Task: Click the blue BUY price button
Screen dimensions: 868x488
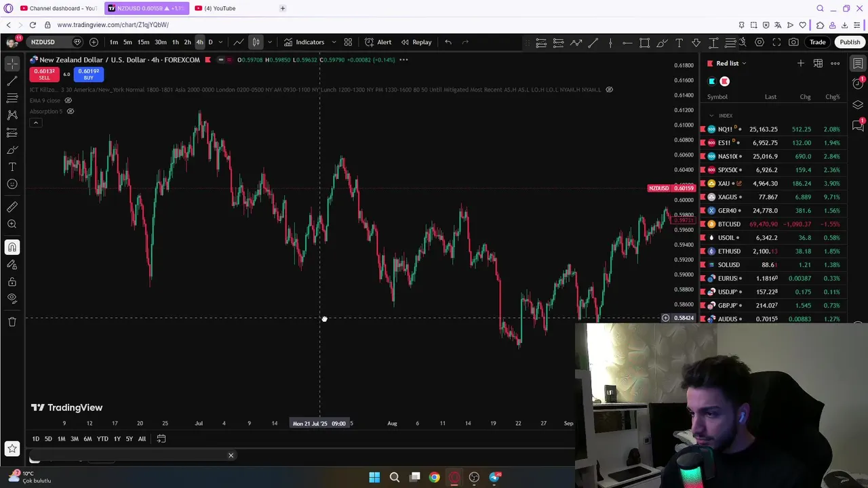Action: click(x=88, y=74)
